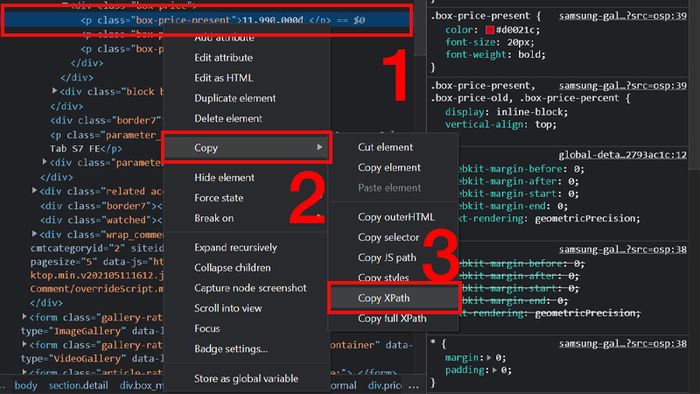This screenshot has width=700, height=394.
Task: Click the .box-price-old selector text
Action: (470, 98)
